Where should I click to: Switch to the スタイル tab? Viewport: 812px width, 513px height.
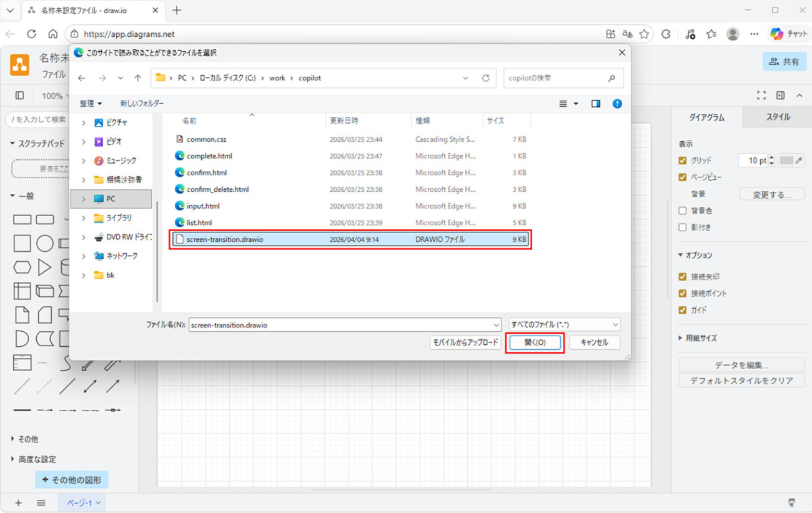(778, 117)
